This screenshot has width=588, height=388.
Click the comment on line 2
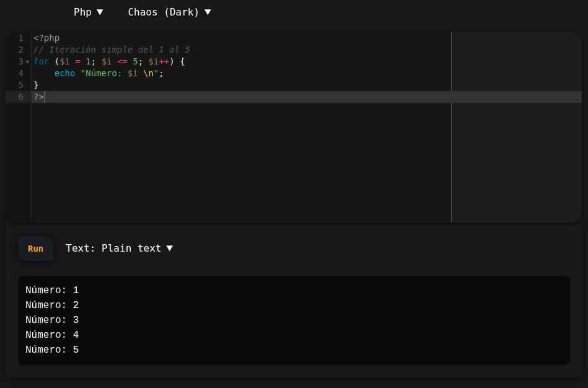112,50
